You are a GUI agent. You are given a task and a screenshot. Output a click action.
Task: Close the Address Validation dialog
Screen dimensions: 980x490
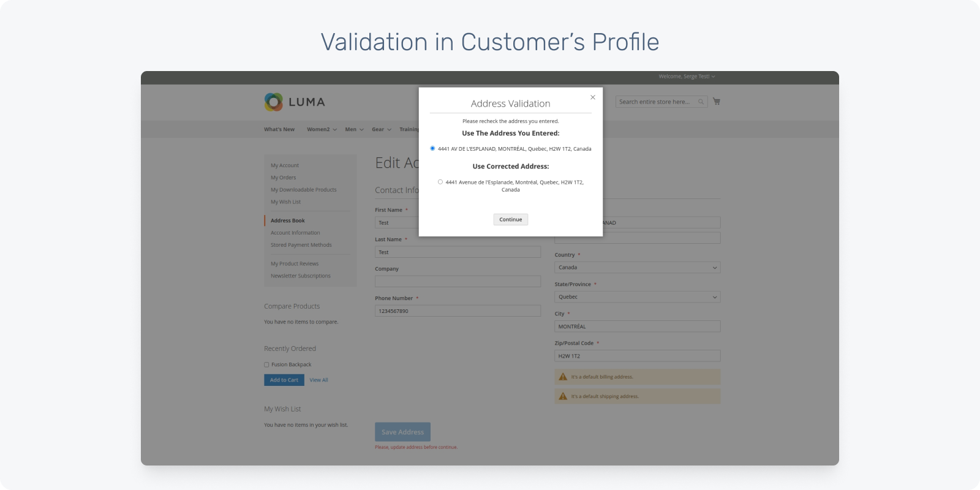point(593,97)
